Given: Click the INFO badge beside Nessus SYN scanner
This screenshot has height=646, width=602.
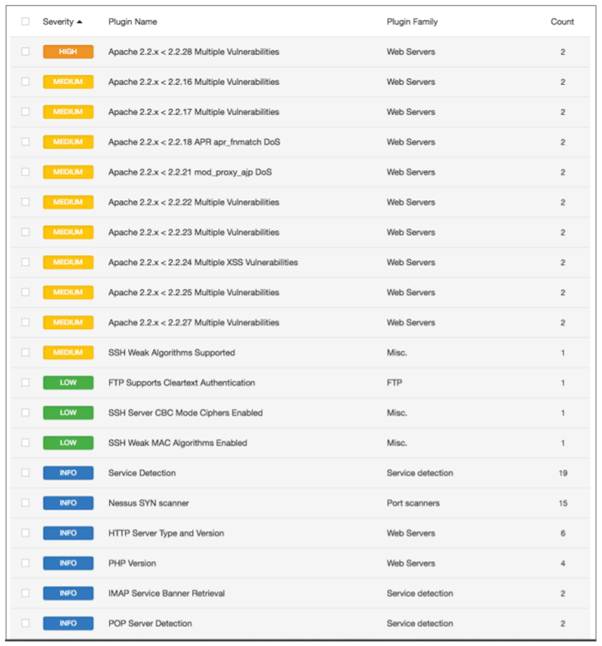Looking at the screenshot, I should [x=68, y=503].
